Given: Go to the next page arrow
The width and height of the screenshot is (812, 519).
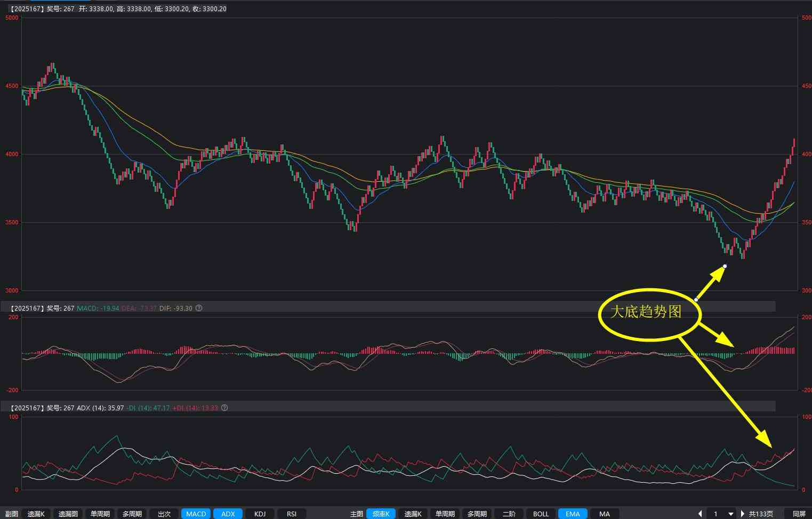Looking at the screenshot, I should (742, 514).
